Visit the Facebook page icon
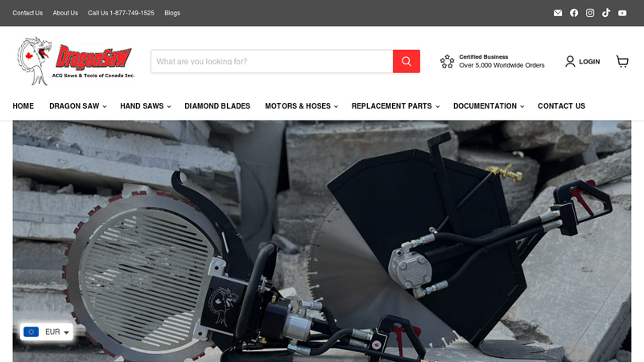The image size is (644, 362). pos(574,13)
